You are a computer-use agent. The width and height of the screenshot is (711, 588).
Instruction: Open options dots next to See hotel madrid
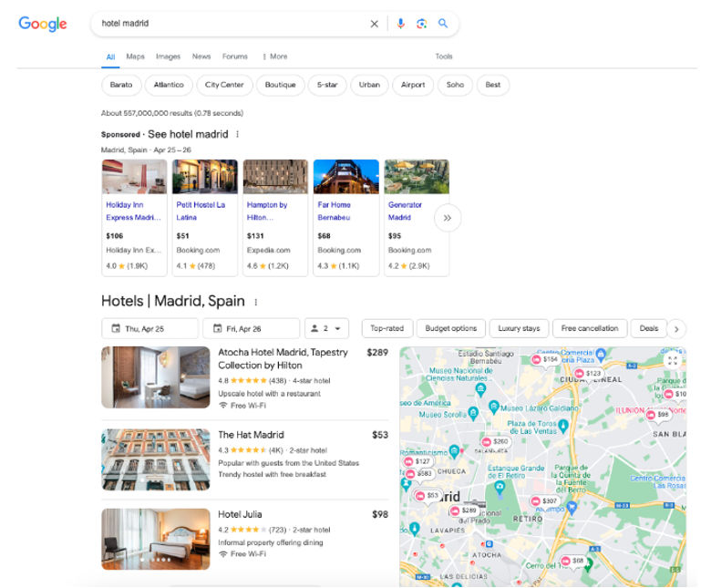[x=237, y=134]
